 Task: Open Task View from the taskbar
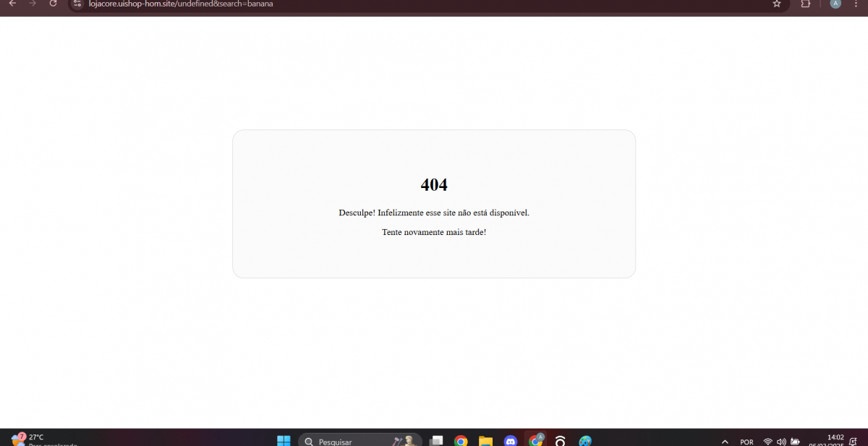point(436,441)
